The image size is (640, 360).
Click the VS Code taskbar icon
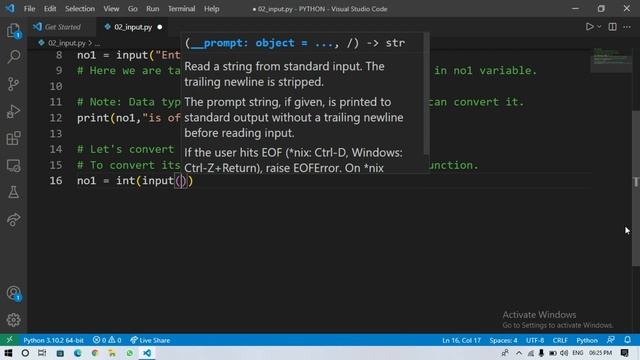pos(147,353)
